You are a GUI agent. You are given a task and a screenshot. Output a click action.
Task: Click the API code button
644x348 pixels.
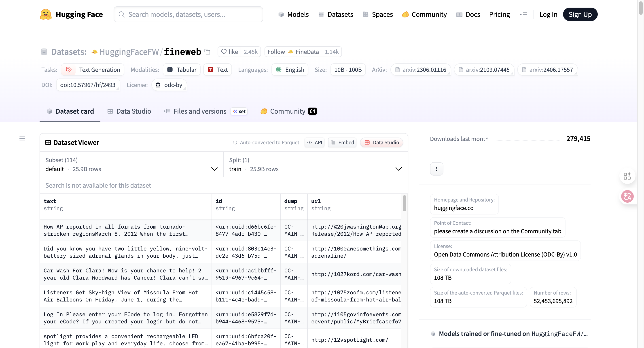314,142
